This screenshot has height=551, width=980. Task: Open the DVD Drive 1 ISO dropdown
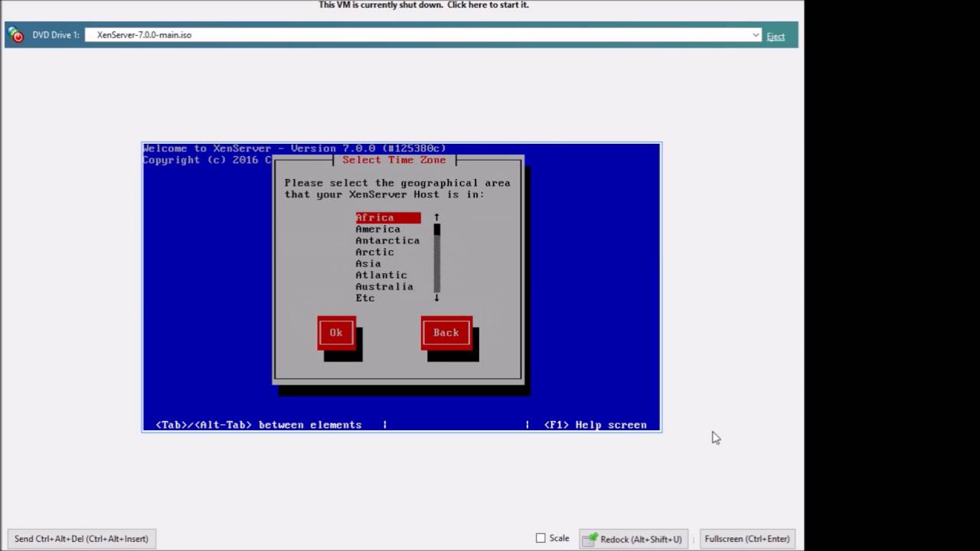tap(756, 35)
